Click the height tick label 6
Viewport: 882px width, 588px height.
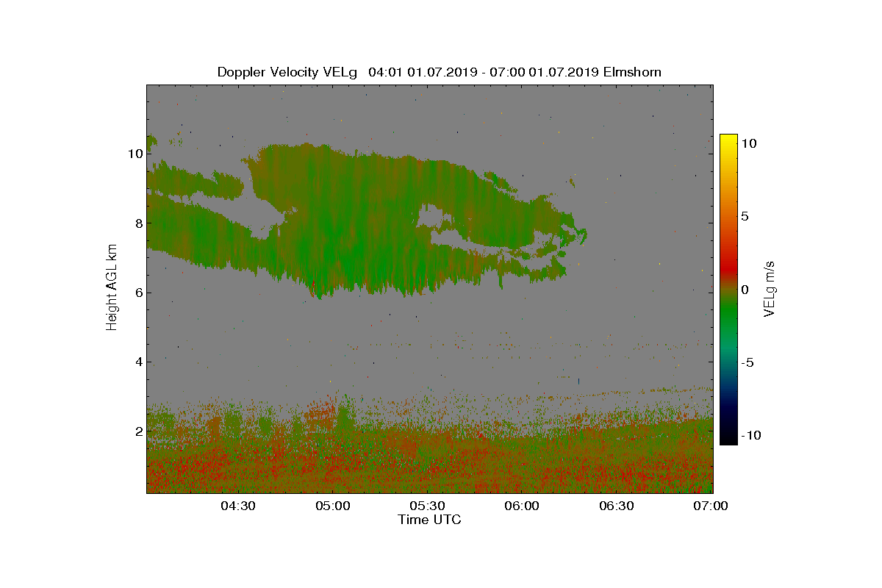[x=138, y=293]
